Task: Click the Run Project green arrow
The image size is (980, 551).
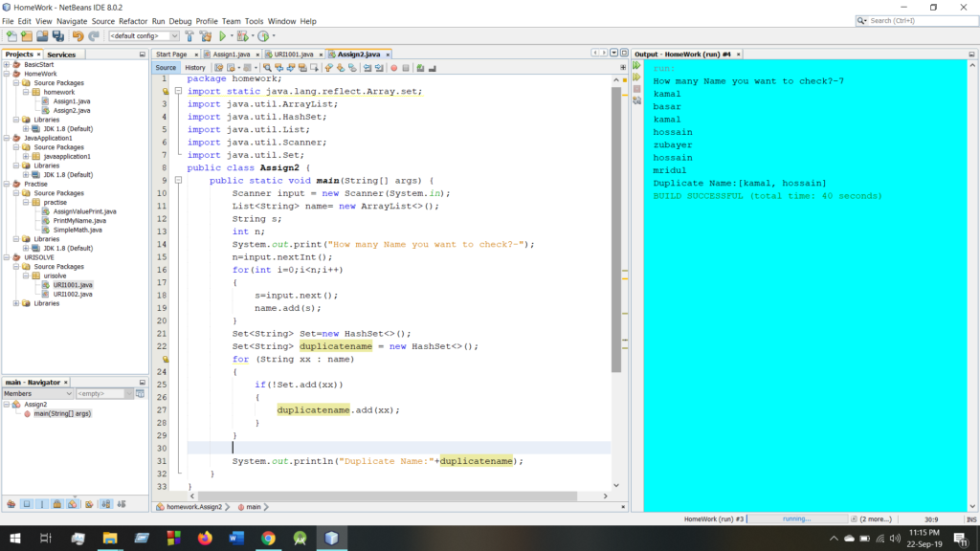Action: (221, 36)
